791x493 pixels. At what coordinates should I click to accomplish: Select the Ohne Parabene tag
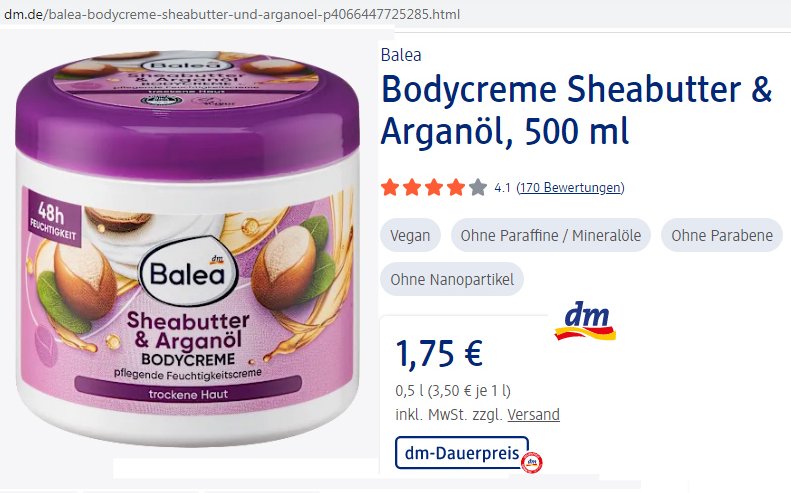pos(722,235)
